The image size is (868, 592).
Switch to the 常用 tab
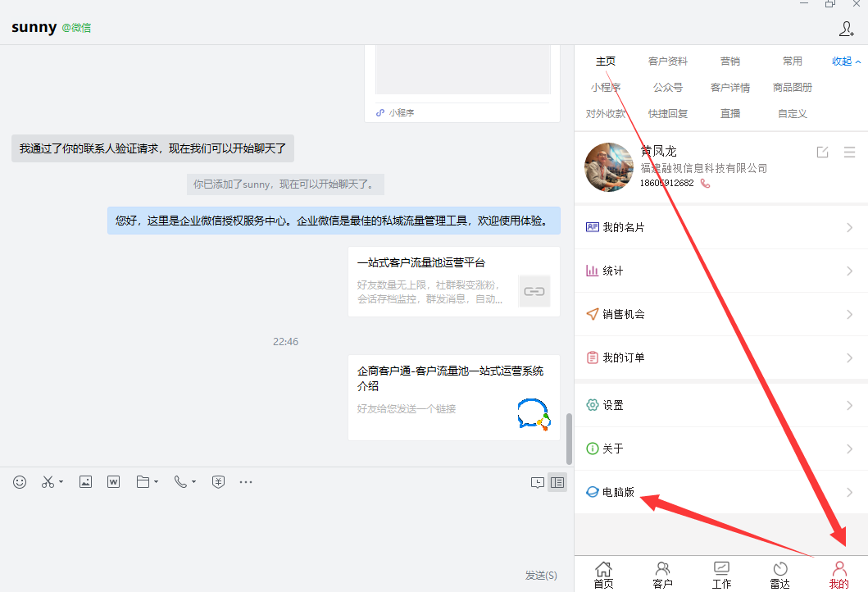point(792,61)
